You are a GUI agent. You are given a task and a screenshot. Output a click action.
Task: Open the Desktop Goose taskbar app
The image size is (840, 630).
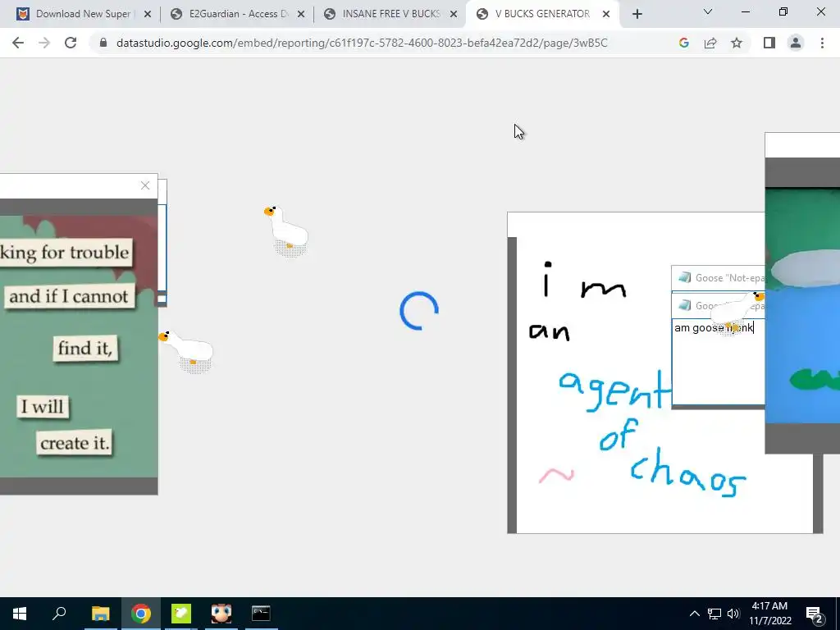coord(181,614)
